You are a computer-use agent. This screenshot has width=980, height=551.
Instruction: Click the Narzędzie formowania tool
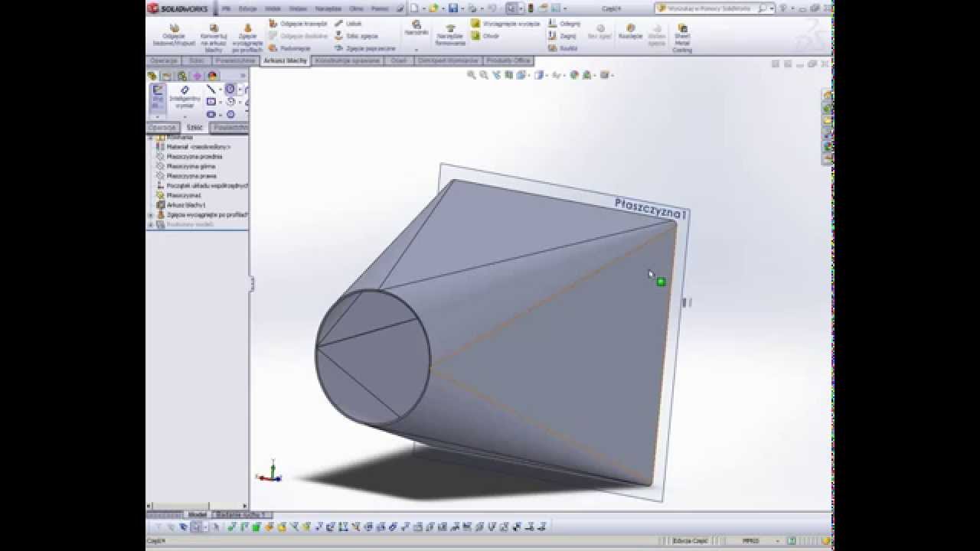pos(450,34)
